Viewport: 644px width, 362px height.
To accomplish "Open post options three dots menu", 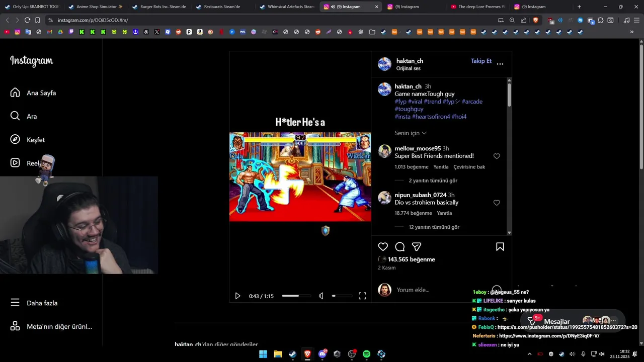I will 500,64.
